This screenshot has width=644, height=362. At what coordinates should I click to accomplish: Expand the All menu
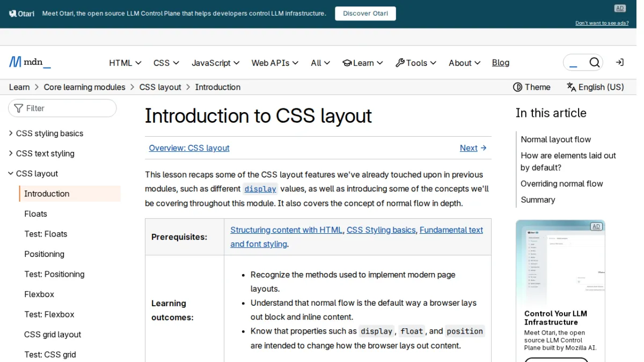320,63
